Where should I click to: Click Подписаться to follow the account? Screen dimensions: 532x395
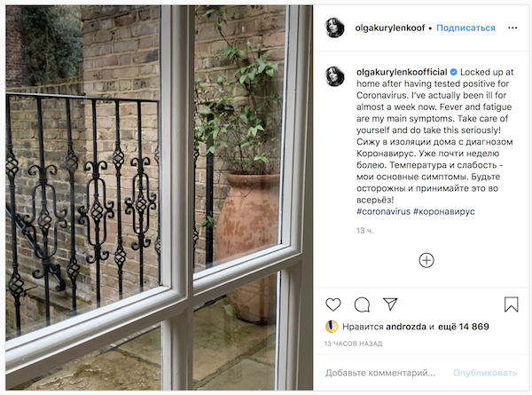[x=465, y=28]
